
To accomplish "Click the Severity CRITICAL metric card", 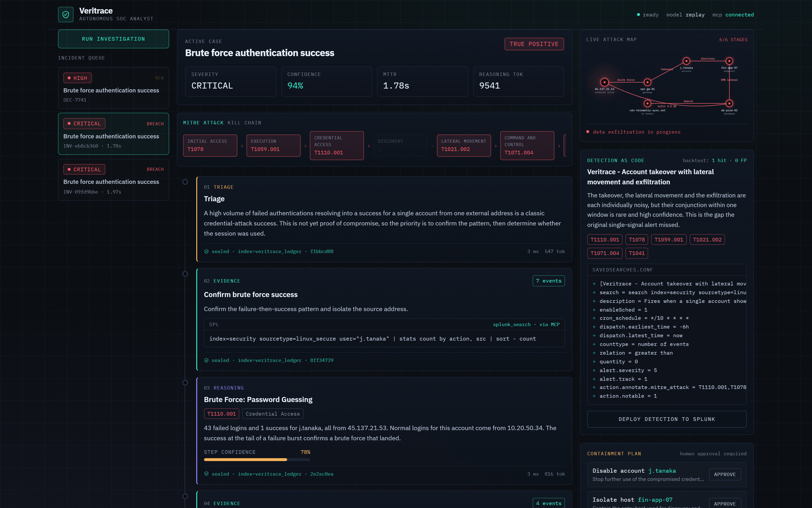I will (x=231, y=81).
